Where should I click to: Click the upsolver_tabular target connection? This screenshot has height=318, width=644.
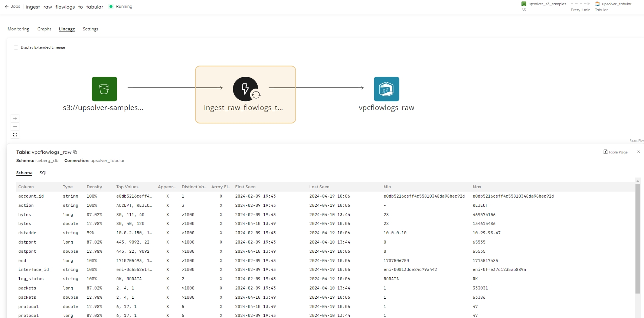pos(616,4)
